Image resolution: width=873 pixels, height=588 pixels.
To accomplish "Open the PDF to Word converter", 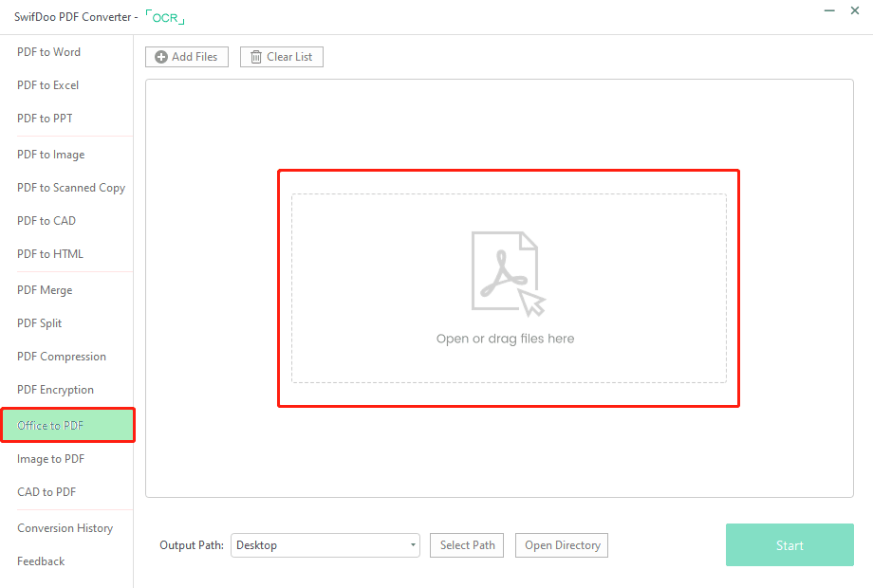I will 49,52.
